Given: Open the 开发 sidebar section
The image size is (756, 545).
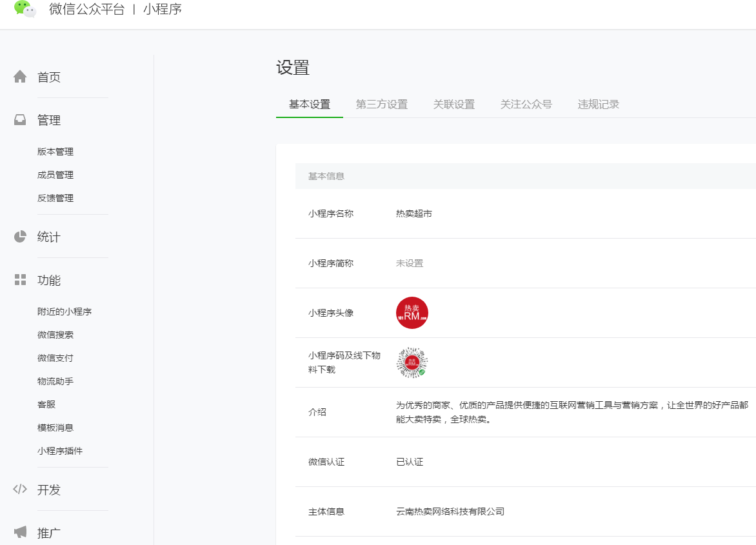Looking at the screenshot, I should coord(48,490).
